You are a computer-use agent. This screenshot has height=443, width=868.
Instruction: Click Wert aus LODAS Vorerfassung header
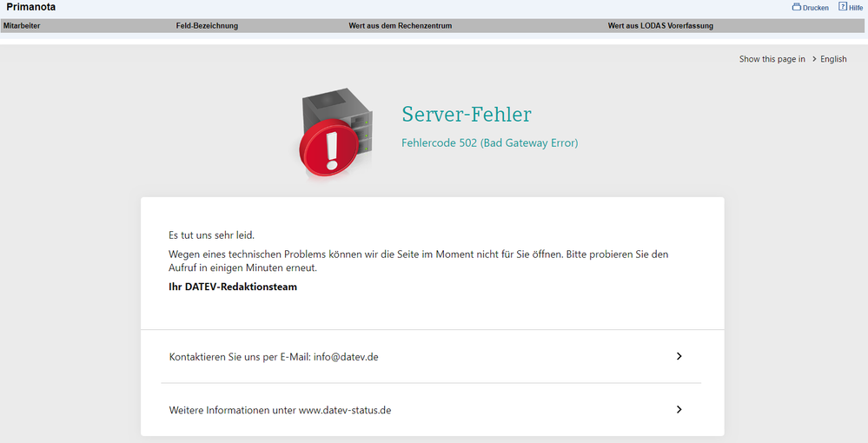click(660, 25)
